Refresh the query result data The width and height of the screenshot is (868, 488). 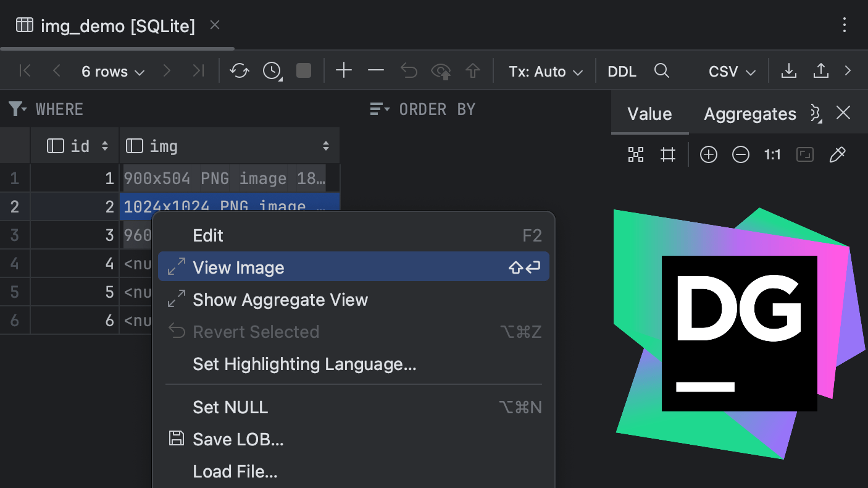[240, 70]
